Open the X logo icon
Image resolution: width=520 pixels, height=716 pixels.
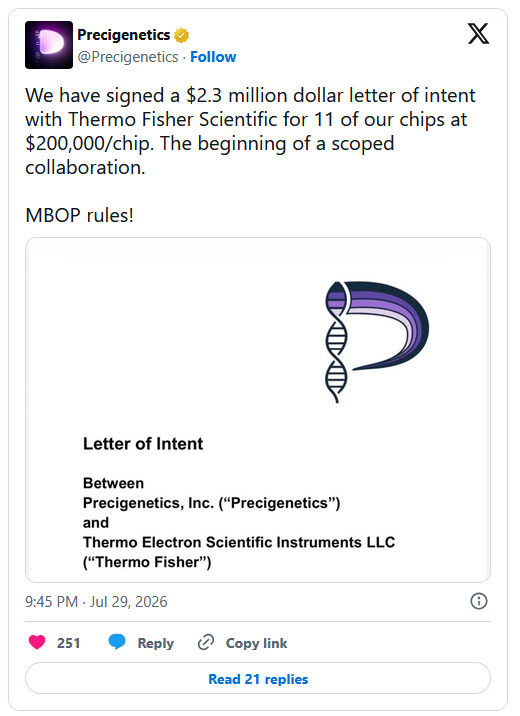(478, 34)
